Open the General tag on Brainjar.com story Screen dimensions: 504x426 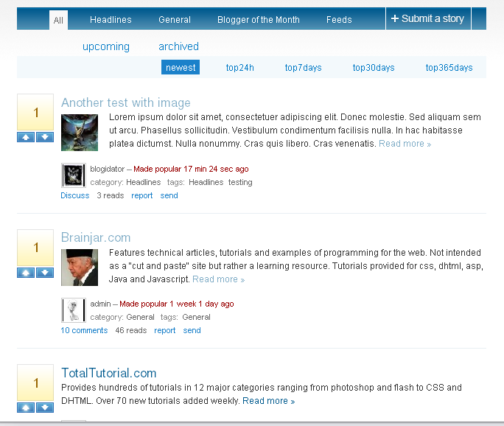pos(196,318)
